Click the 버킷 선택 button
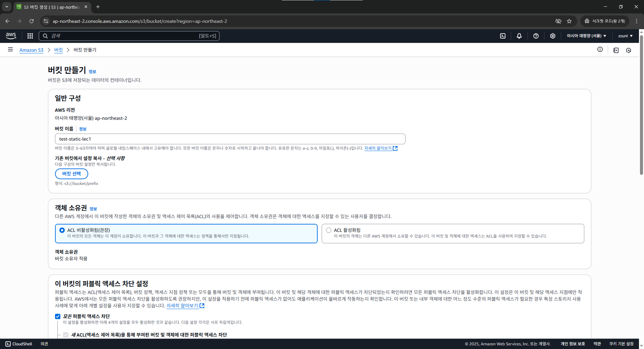644x349 pixels. 71,174
